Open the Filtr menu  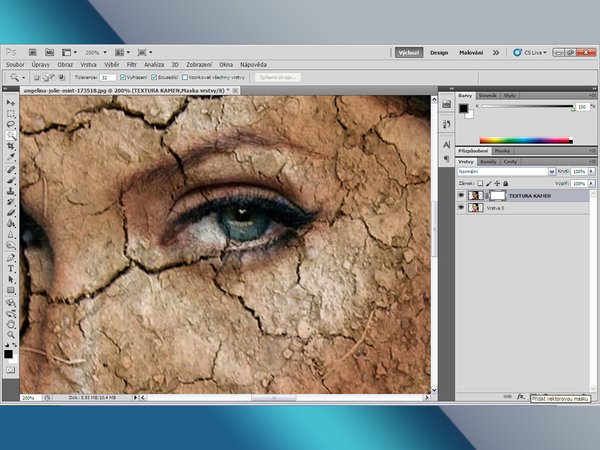click(131, 64)
